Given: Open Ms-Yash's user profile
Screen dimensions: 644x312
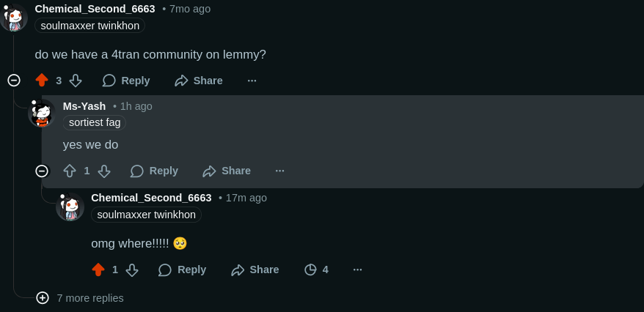Looking at the screenshot, I should click(84, 106).
